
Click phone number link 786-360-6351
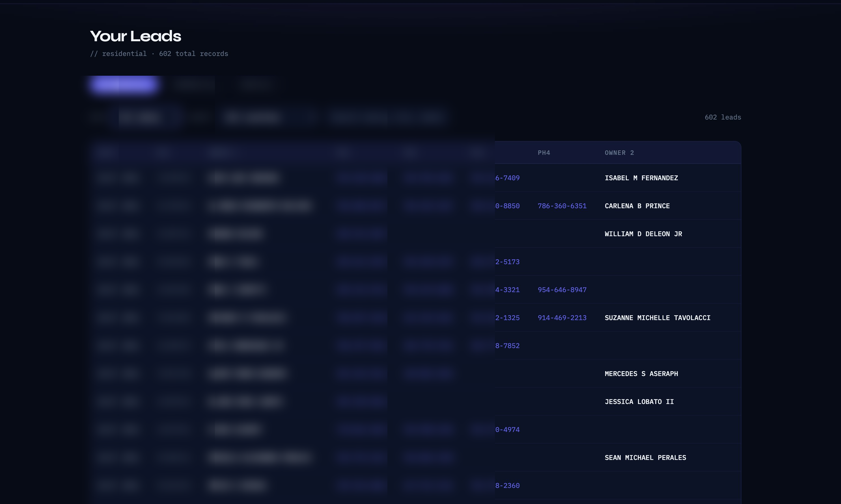point(562,206)
